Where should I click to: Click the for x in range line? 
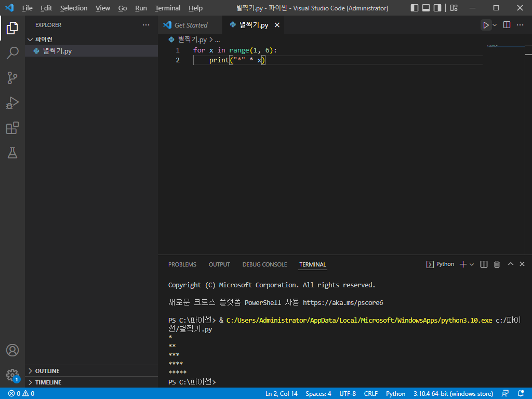pos(235,50)
